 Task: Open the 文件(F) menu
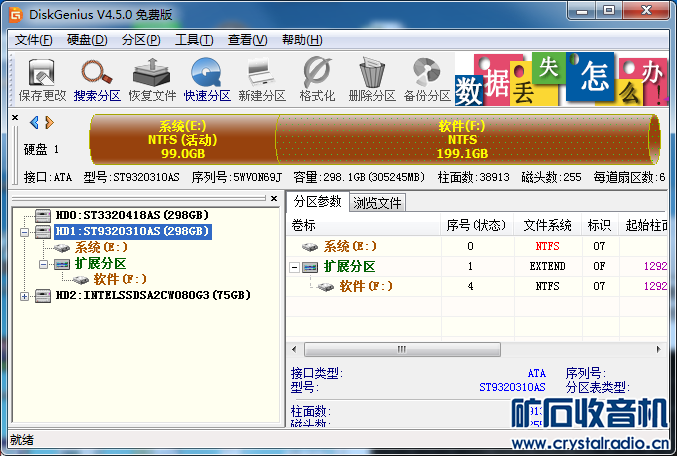click(x=33, y=40)
